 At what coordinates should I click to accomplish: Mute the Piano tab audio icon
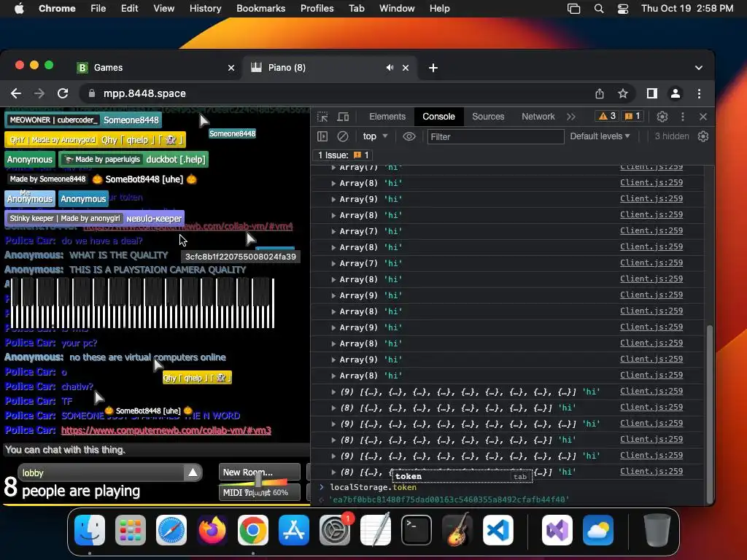pos(390,68)
